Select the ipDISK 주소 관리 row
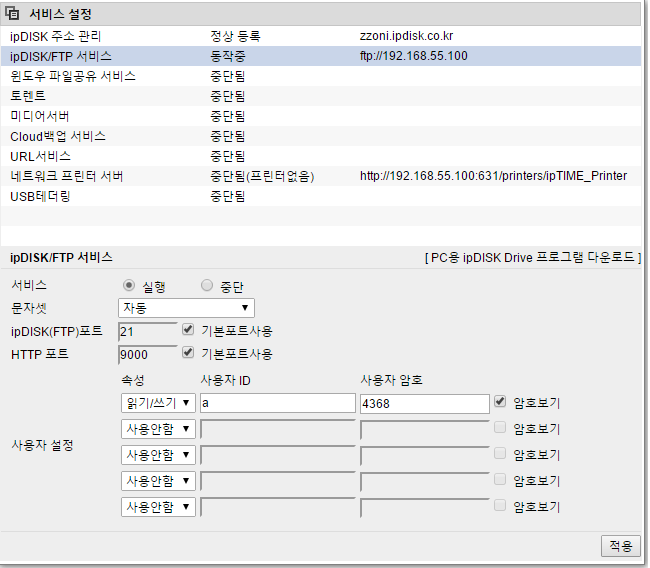Screen dimensions: 650x568 pos(321,36)
